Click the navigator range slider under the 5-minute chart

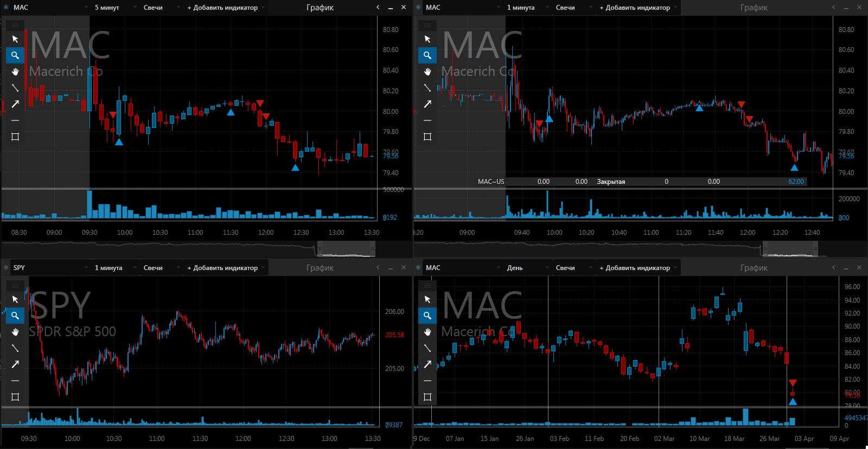(x=346, y=249)
